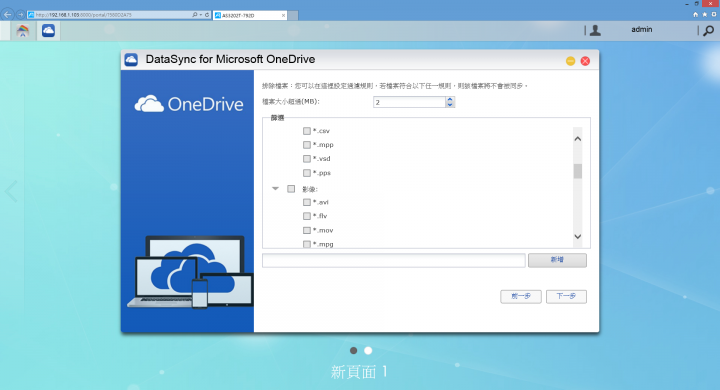Check the *.avi filter checkbox
Viewport: 720px width, 390px height.
pos(307,202)
